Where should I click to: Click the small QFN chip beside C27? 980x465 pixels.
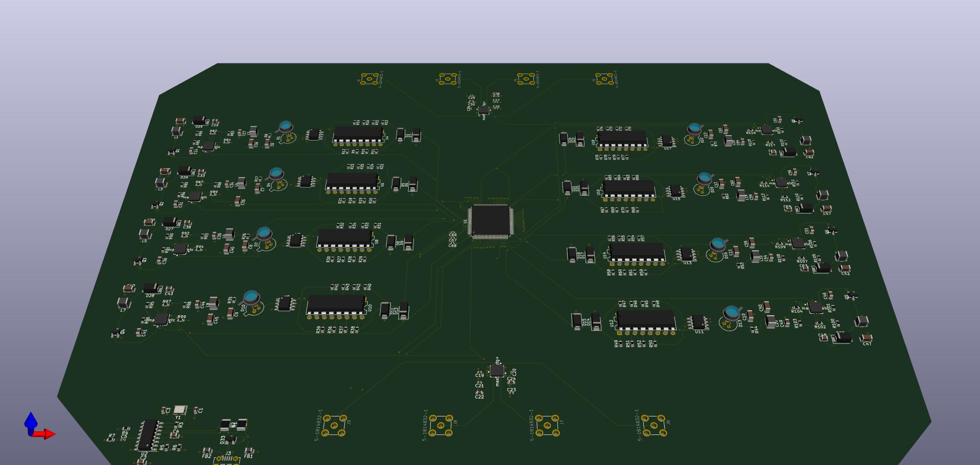pyautogui.click(x=483, y=110)
